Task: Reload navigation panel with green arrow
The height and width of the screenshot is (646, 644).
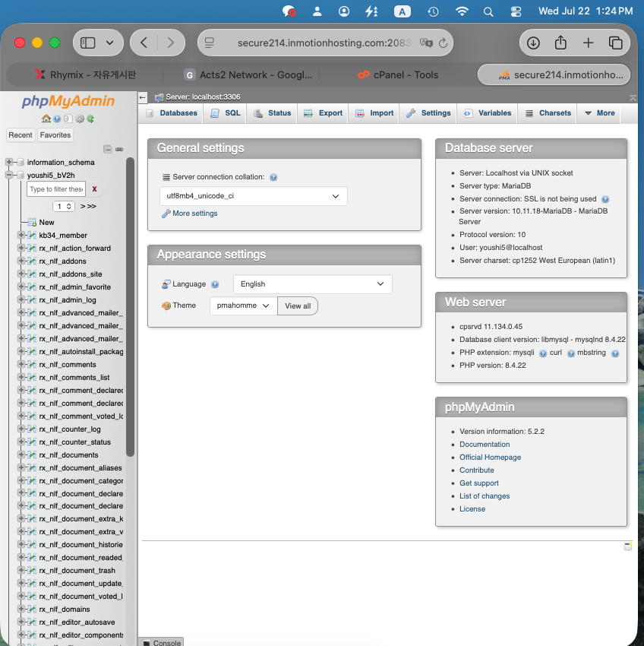Action: click(90, 119)
